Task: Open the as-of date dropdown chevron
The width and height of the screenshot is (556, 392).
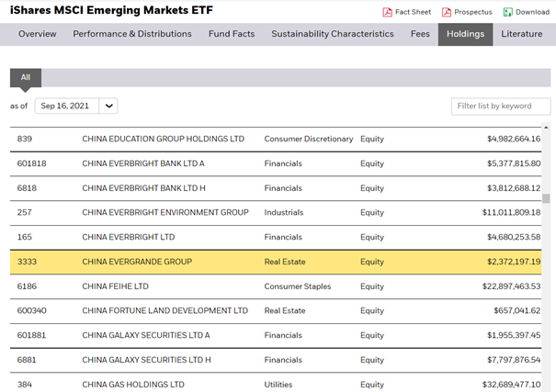Action: click(108, 106)
